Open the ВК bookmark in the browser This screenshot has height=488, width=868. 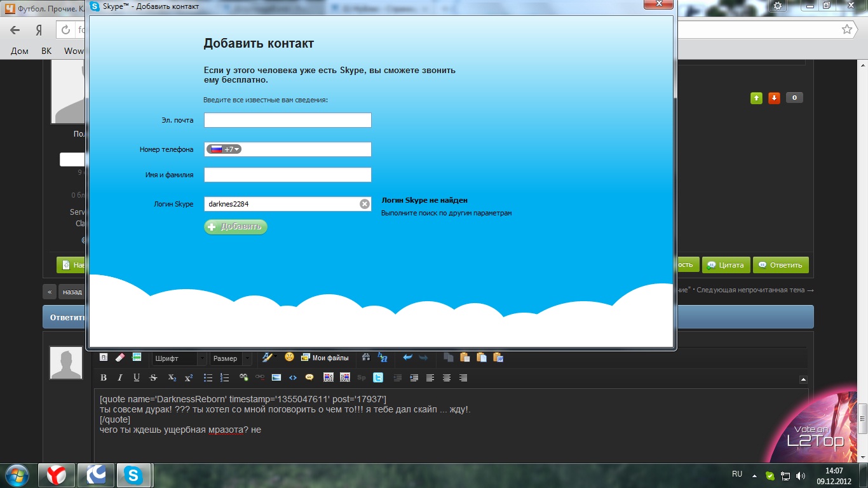point(46,51)
